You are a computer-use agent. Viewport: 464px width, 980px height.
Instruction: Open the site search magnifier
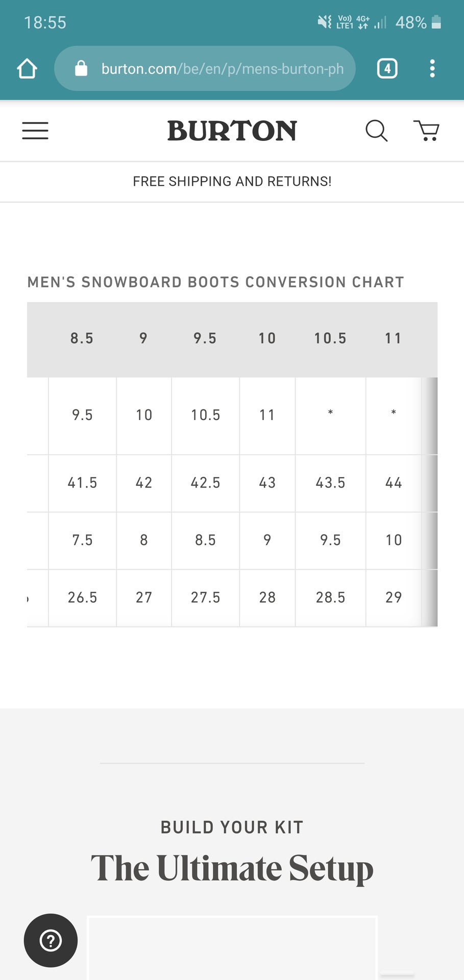coord(377,131)
